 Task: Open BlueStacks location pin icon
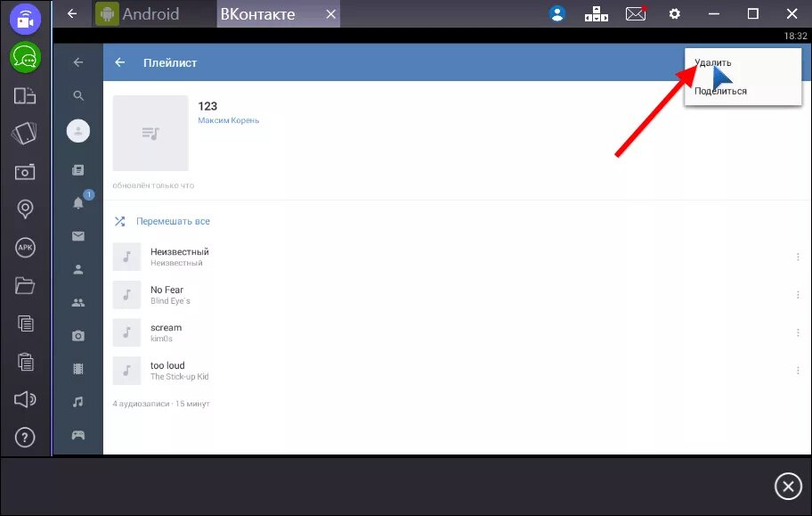(25, 209)
